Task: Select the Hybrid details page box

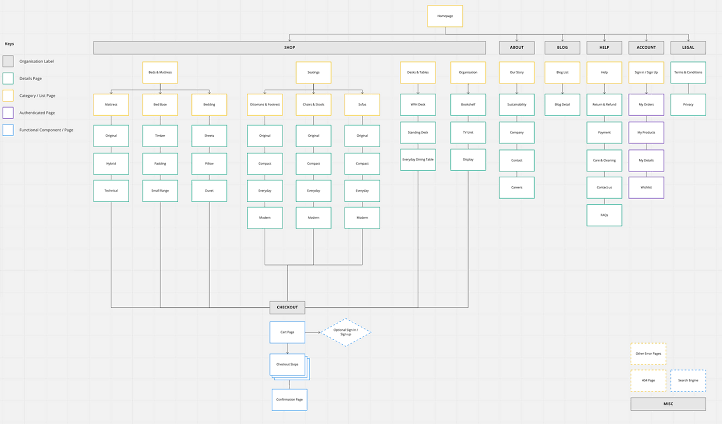Action: (111, 164)
